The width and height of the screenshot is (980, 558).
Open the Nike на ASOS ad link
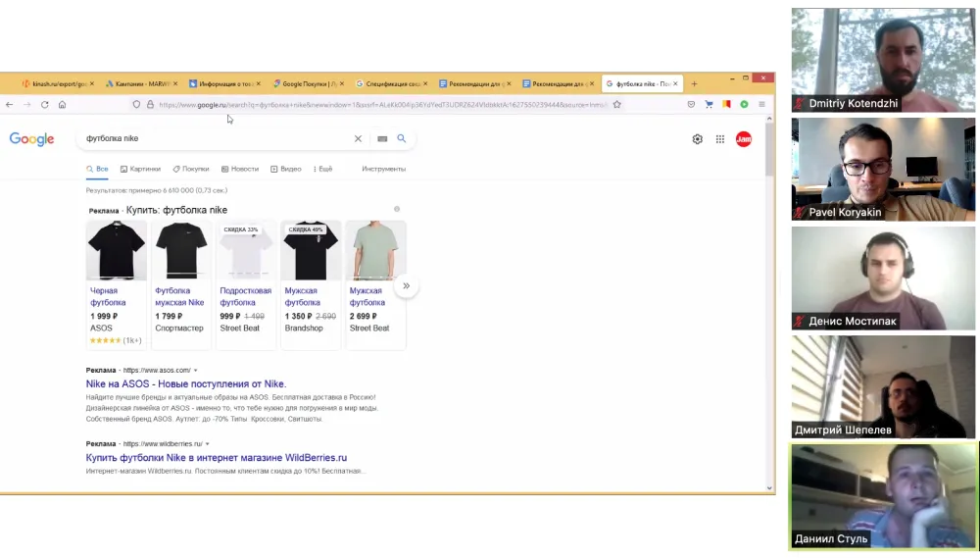[185, 384]
